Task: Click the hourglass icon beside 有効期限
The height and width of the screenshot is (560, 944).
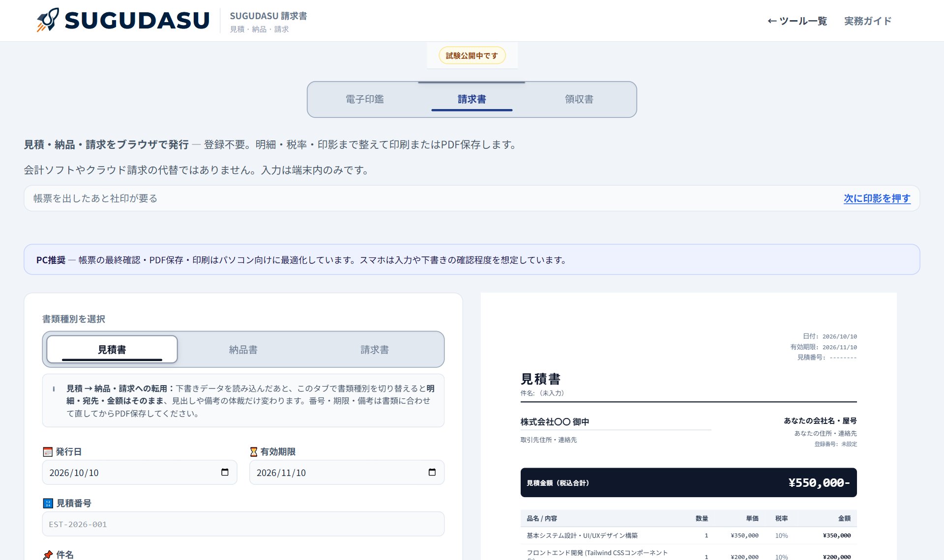Action: [254, 451]
